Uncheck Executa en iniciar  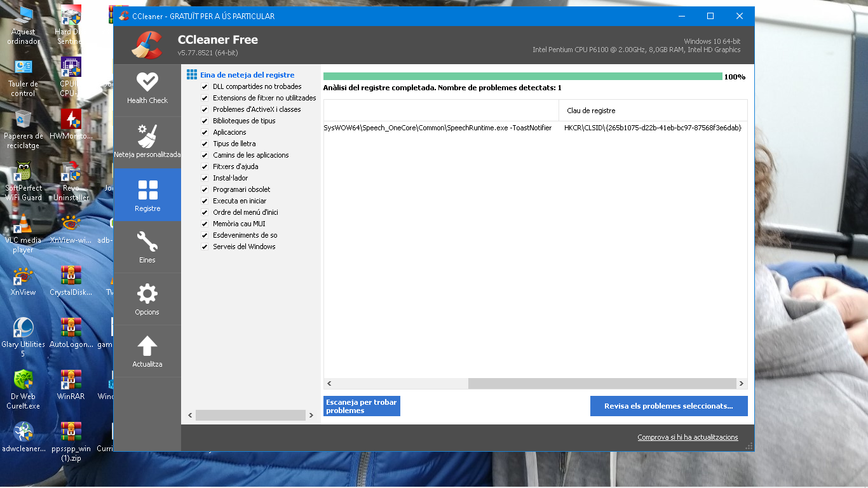[205, 201]
